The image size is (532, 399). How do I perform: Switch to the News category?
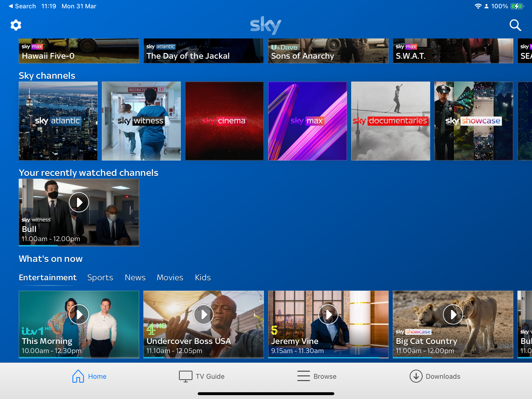[x=135, y=277]
